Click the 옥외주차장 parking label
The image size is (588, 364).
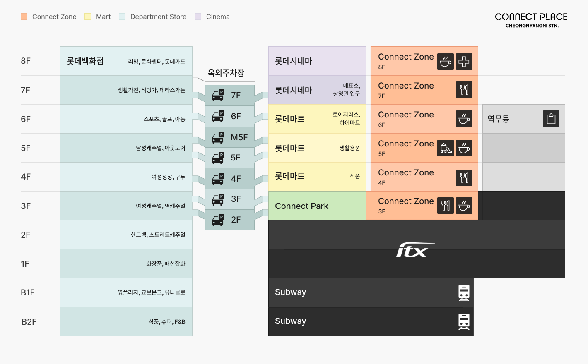coord(226,73)
